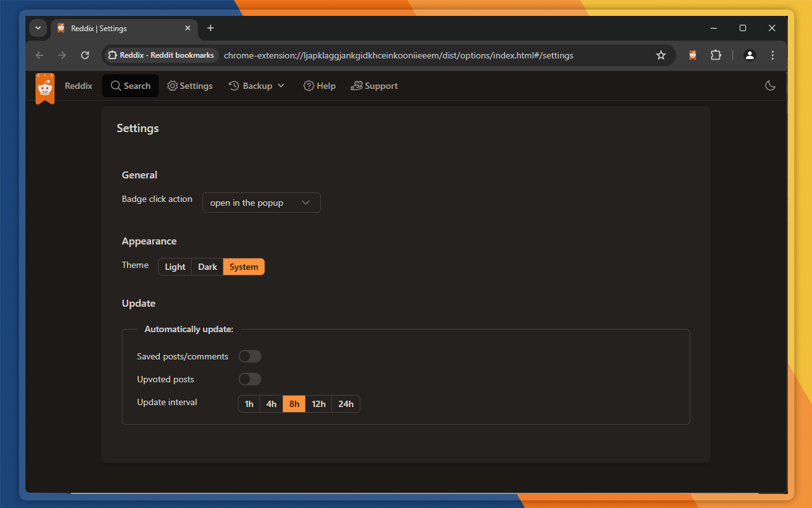
Task: Open Search via the magnifier icon
Action: 115,86
